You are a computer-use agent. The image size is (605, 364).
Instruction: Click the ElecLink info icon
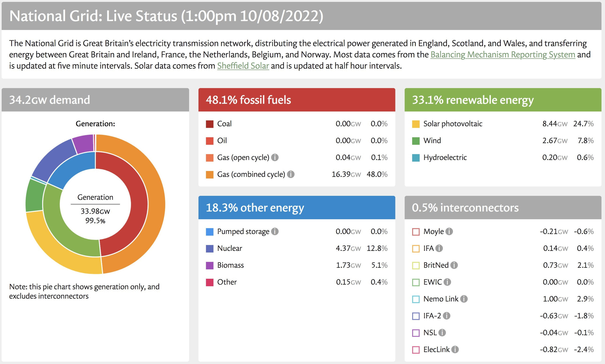(455, 349)
